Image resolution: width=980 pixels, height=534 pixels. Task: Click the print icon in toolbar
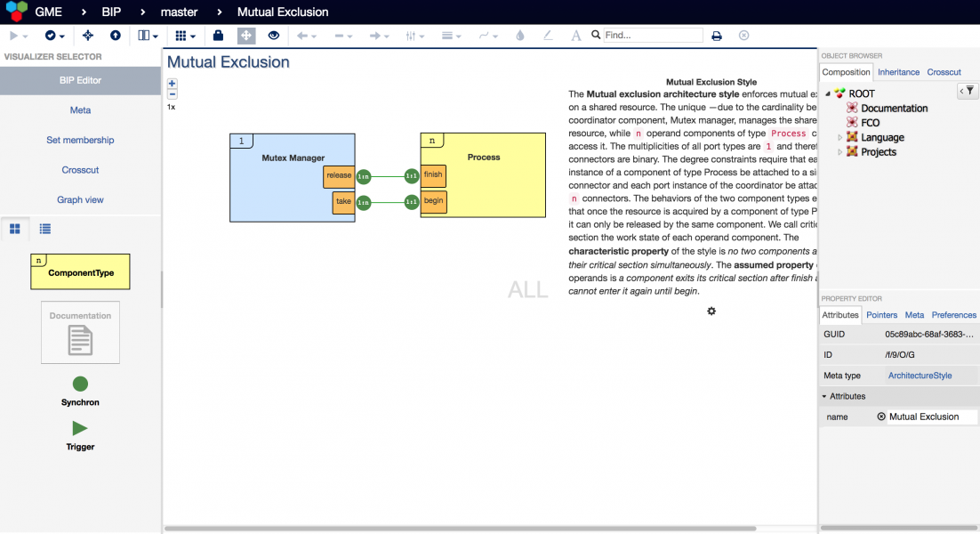[717, 36]
